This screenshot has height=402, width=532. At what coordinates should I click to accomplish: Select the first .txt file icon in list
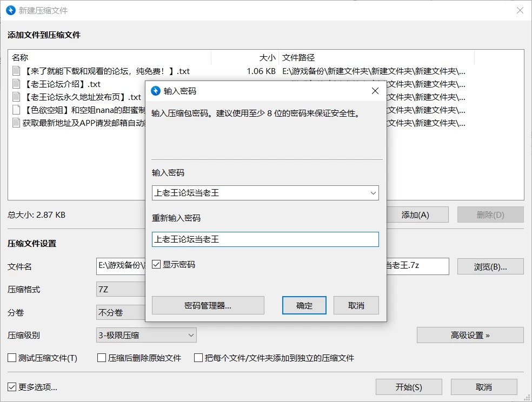(16, 71)
